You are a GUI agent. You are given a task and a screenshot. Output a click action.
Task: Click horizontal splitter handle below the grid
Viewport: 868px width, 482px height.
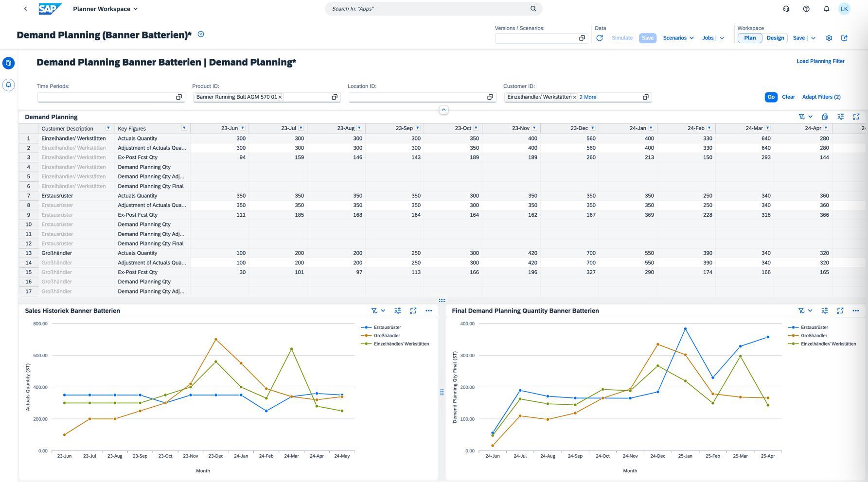pyautogui.click(x=442, y=300)
